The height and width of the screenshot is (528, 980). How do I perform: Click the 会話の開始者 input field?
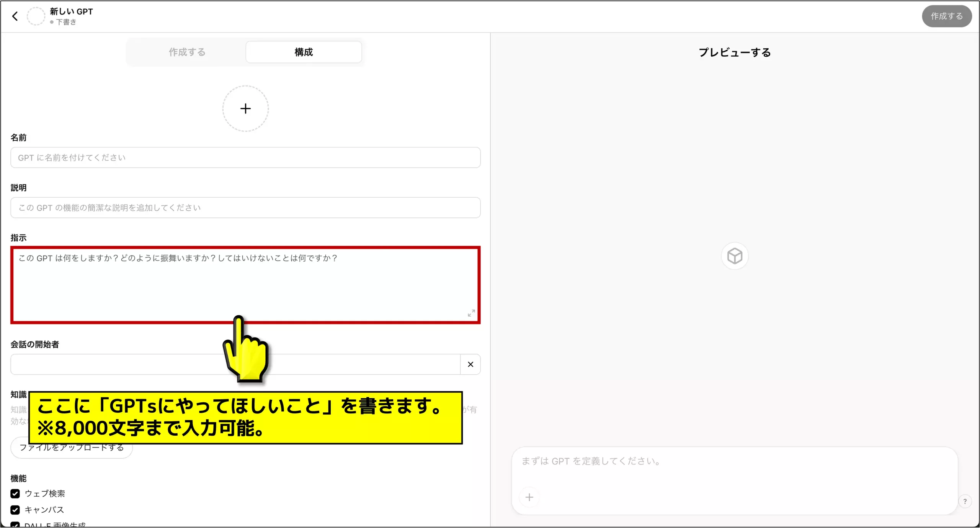point(235,364)
